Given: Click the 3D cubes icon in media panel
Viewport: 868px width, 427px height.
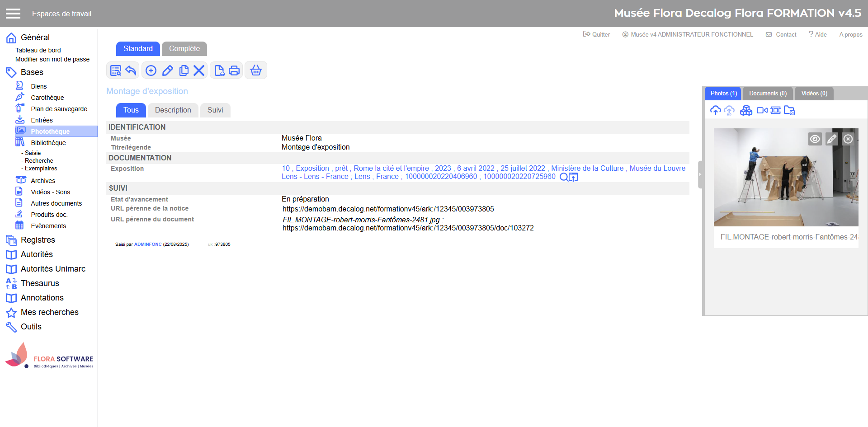Looking at the screenshot, I should point(746,110).
